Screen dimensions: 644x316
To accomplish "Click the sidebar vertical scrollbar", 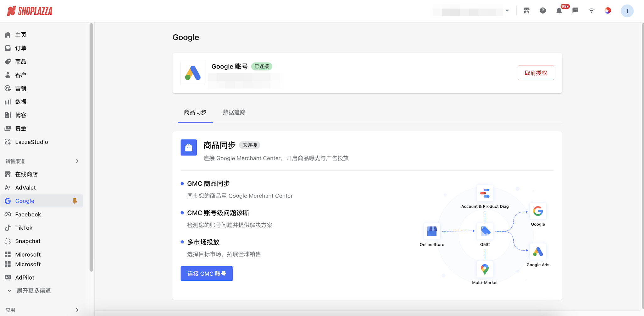I will [91, 147].
